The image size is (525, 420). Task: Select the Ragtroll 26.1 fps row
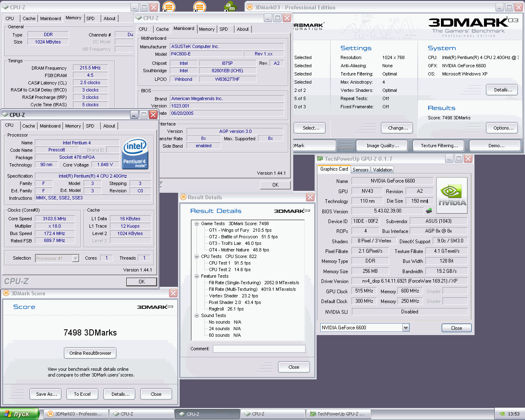coord(226,309)
